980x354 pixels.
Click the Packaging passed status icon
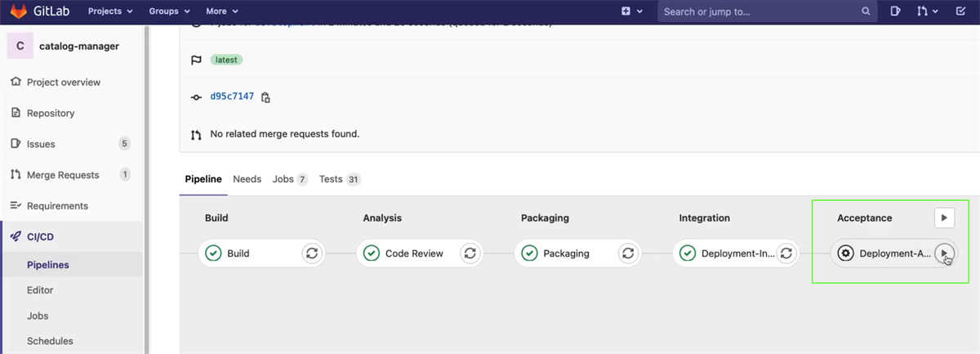click(x=529, y=253)
